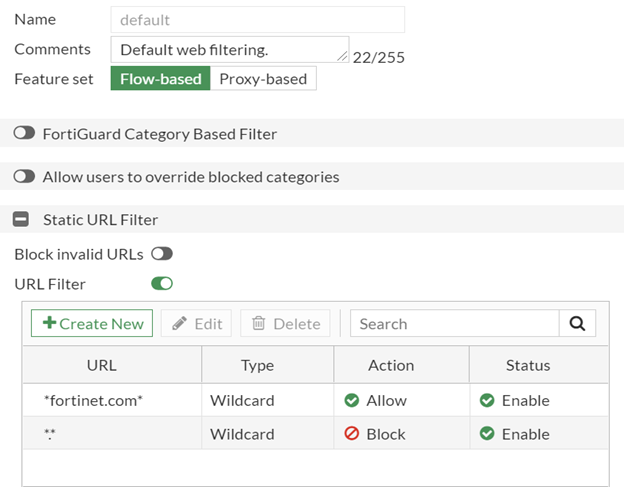This screenshot has width=624, height=487.
Task: Click the Comments text box
Action: (x=229, y=49)
